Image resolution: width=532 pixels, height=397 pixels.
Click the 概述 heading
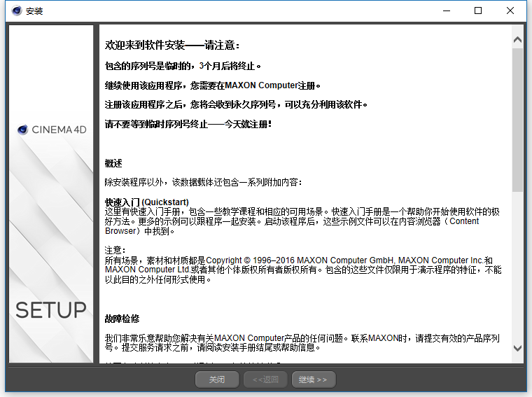click(x=113, y=164)
